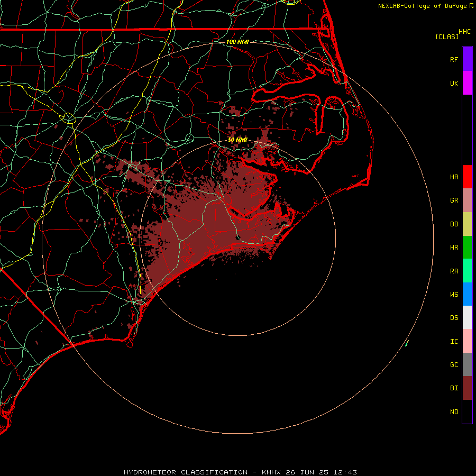Click the Hydrometeor Classification KMHX caption
The height and width of the screenshot is (476, 476).
240,472
